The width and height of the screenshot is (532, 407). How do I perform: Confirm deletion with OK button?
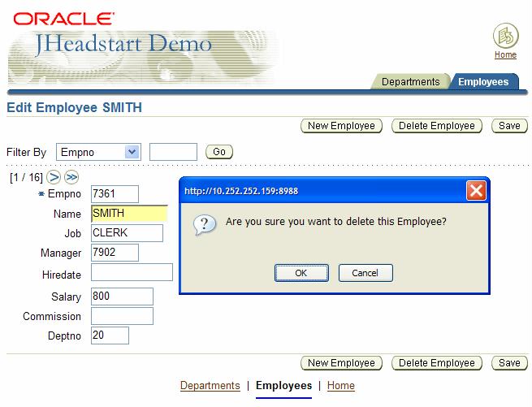point(301,273)
